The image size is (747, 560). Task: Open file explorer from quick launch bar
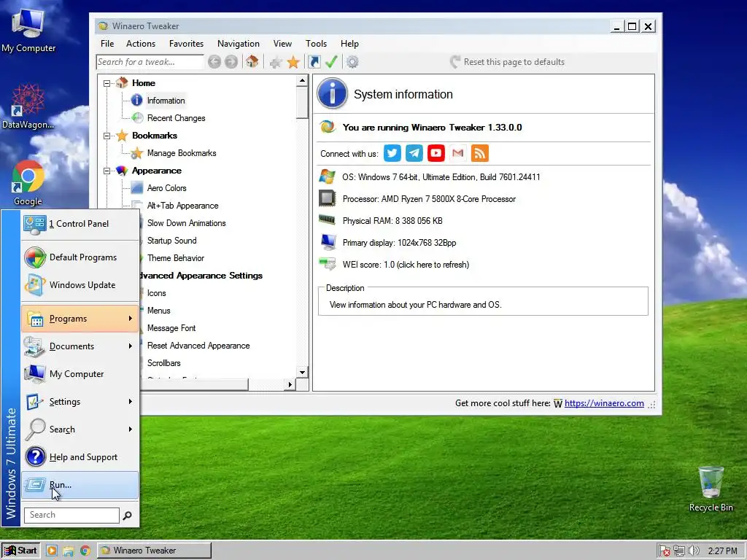(69, 551)
